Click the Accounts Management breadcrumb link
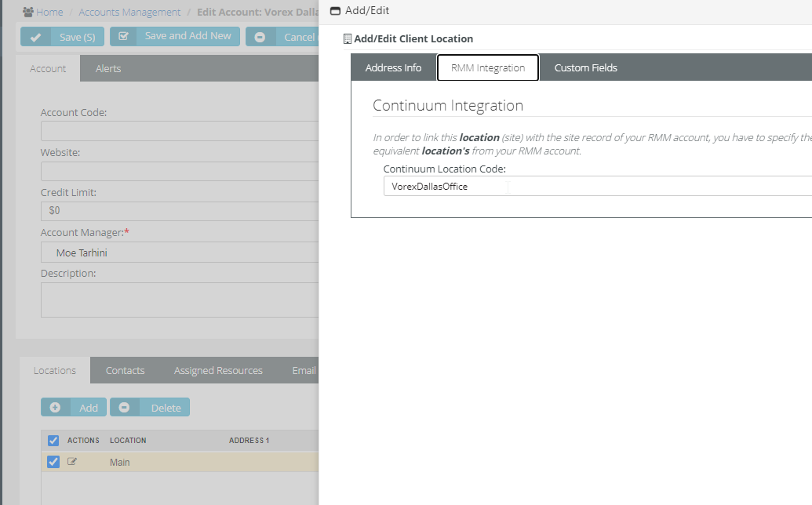Viewport: 812px width, 505px height. pyautogui.click(x=129, y=12)
